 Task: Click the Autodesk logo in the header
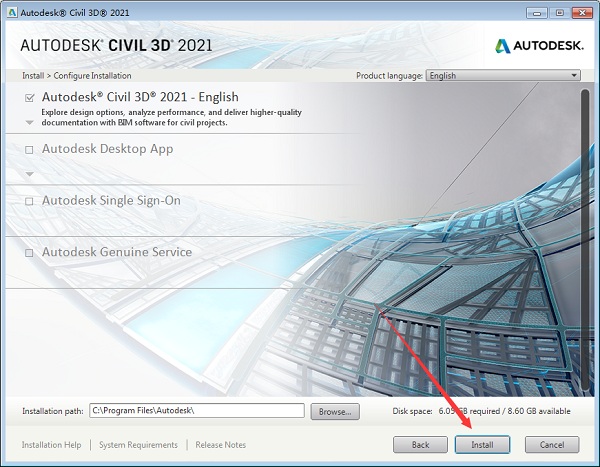pyautogui.click(x=539, y=46)
